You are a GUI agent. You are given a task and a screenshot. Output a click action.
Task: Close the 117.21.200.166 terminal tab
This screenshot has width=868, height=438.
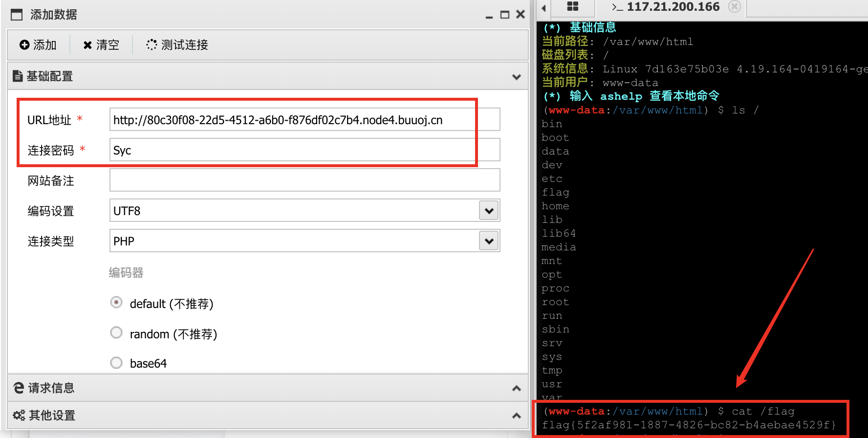point(735,6)
